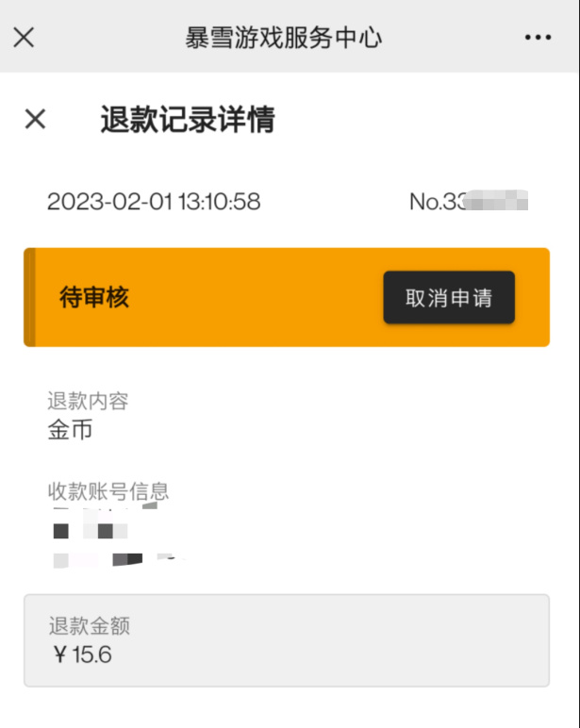The height and width of the screenshot is (728, 580).
Task: Tap the pixelated part of order number
Action: 497,200
